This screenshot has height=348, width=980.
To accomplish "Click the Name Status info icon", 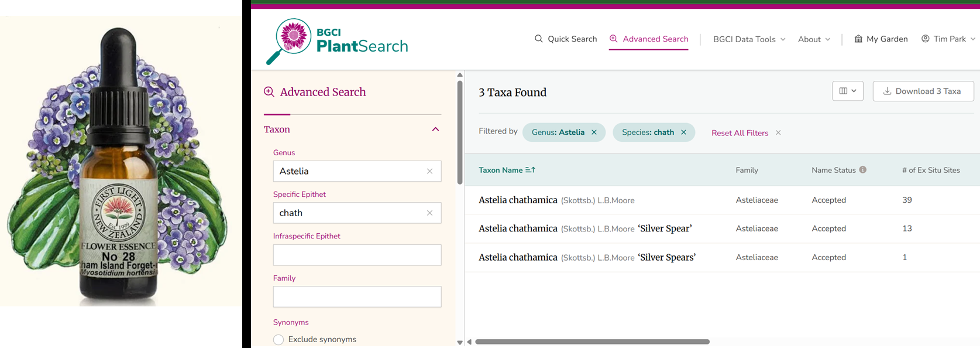I will (862, 170).
